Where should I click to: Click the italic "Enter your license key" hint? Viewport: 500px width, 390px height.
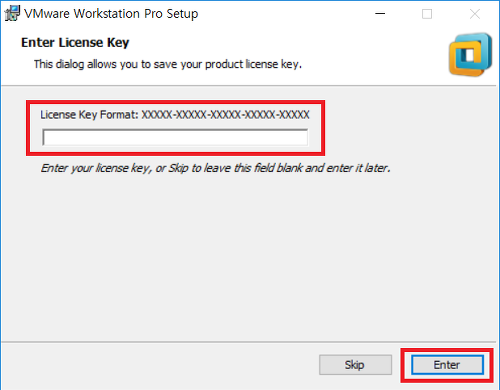point(215,168)
